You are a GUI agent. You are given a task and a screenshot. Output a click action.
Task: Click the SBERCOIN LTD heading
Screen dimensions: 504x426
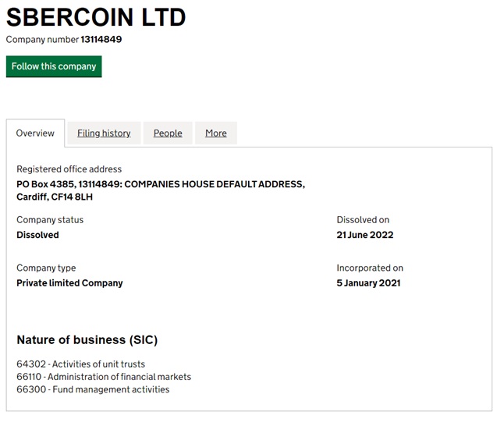tap(96, 17)
